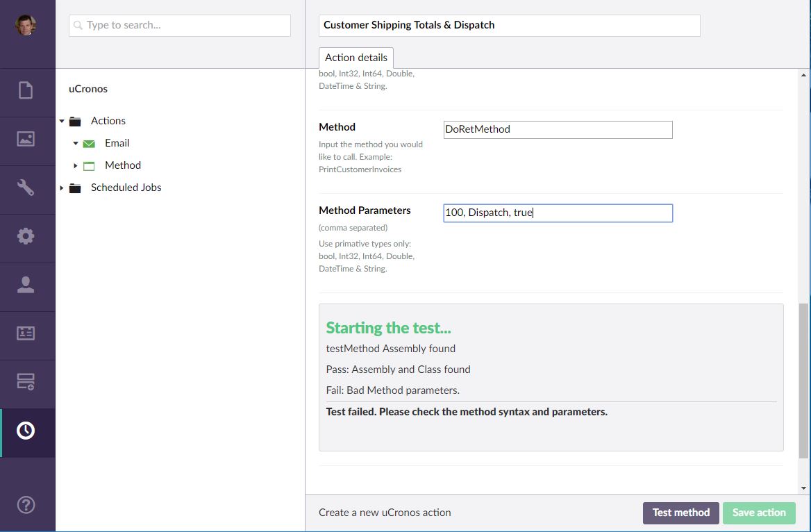Open the Members ID card icon
811x532 pixels.
tap(26, 333)
